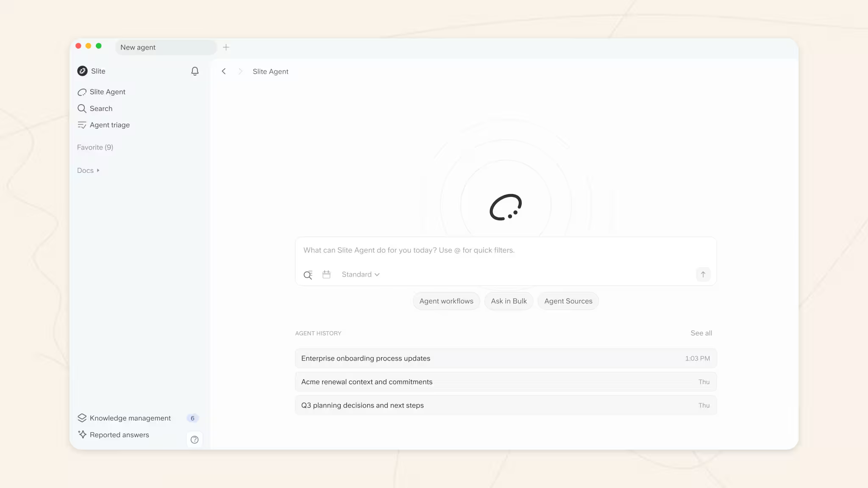Click See all agent history link
The image size is (868, 488).
701,333
